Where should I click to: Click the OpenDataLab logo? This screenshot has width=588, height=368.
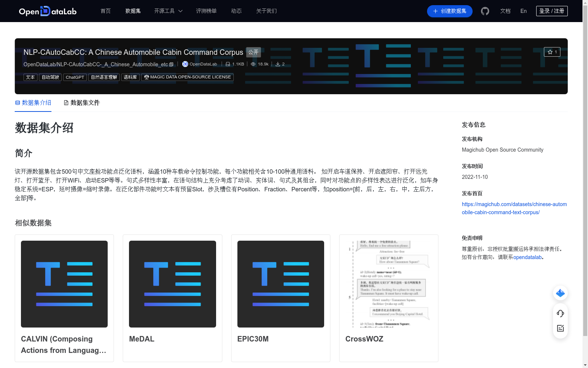pos(48,11)
